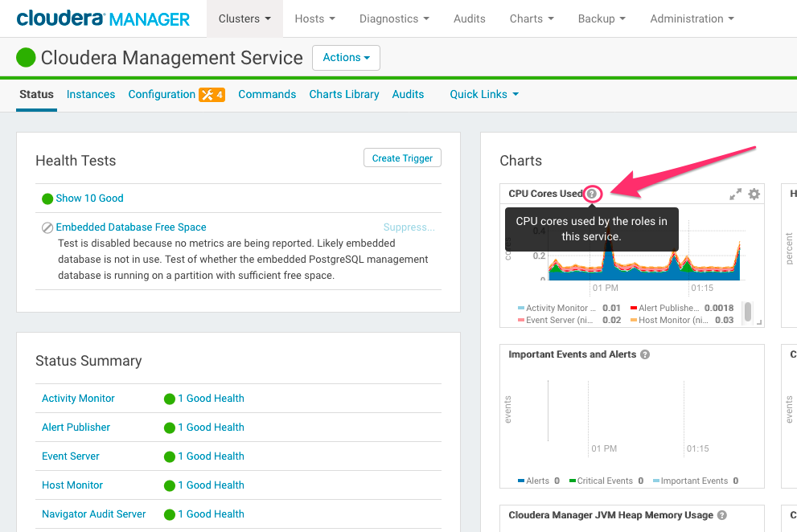Click JVM Heap Memory Usage help icon

[721, 515]
